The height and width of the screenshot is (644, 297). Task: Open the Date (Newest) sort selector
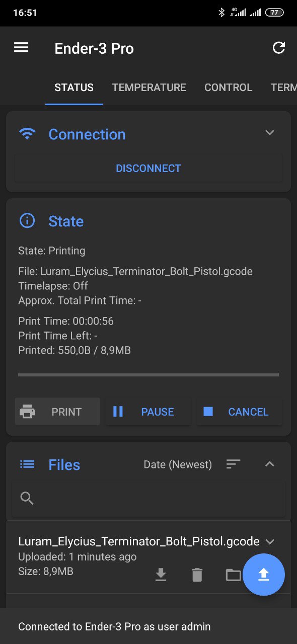pos(178,464)
